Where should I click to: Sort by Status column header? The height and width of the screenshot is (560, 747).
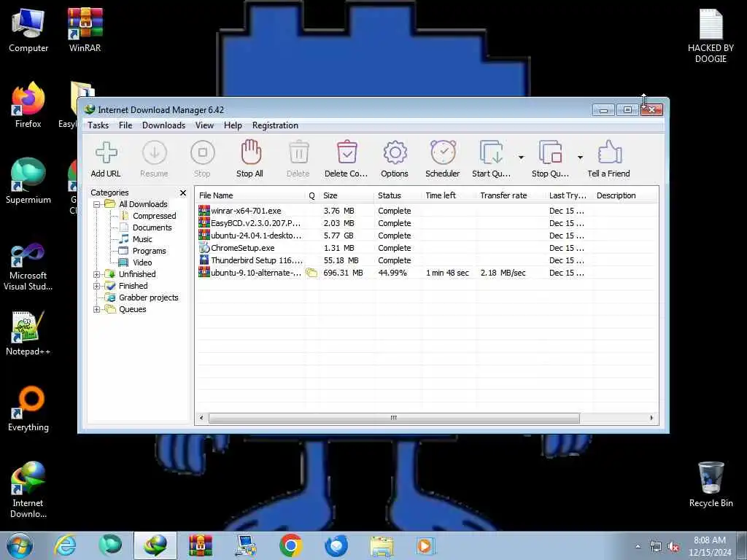coord(398,195)
